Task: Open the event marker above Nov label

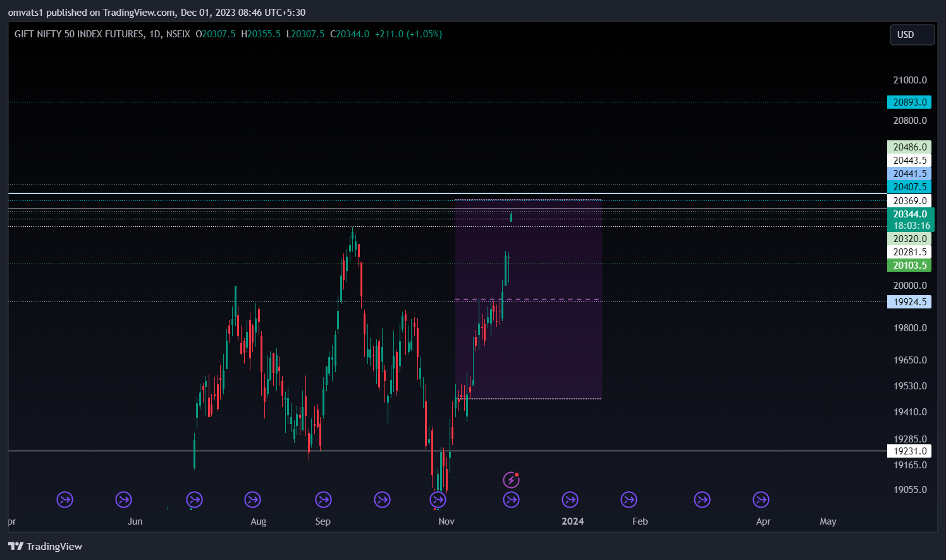Action: [438, 500]
